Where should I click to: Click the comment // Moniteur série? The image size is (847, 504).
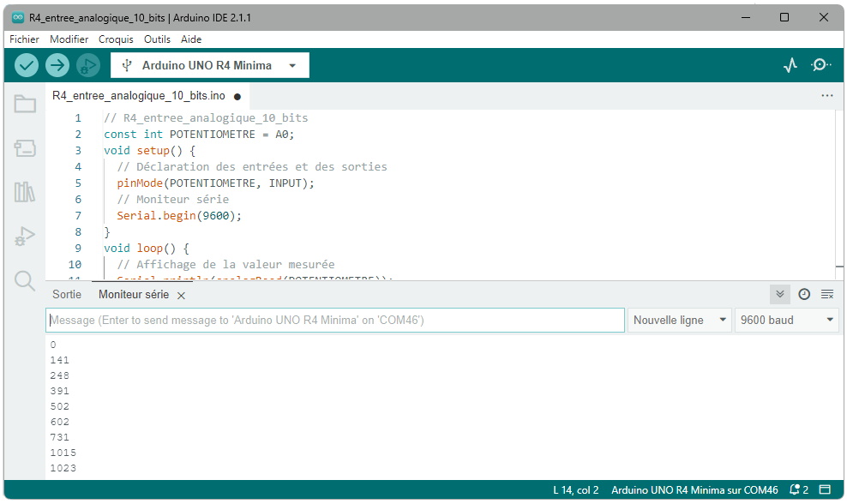[173, 200]
